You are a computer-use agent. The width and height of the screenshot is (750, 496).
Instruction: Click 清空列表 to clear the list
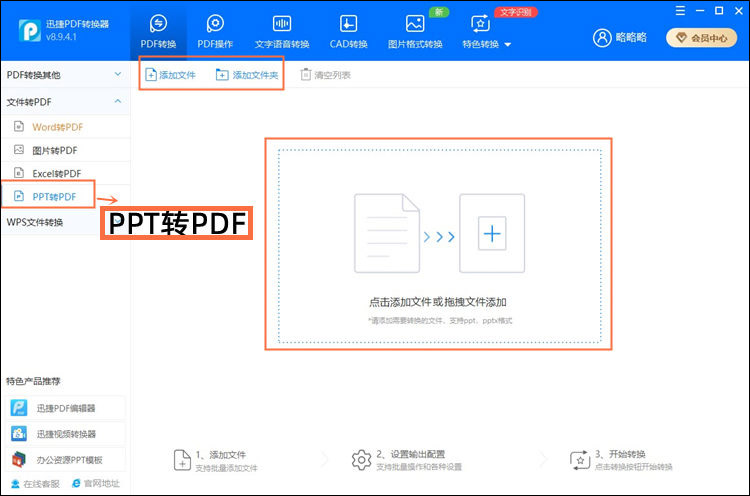click(325, 75)
